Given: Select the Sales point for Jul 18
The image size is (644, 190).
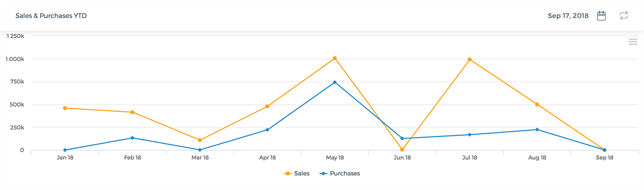Looking at the screenshot, I should point(470,59).
